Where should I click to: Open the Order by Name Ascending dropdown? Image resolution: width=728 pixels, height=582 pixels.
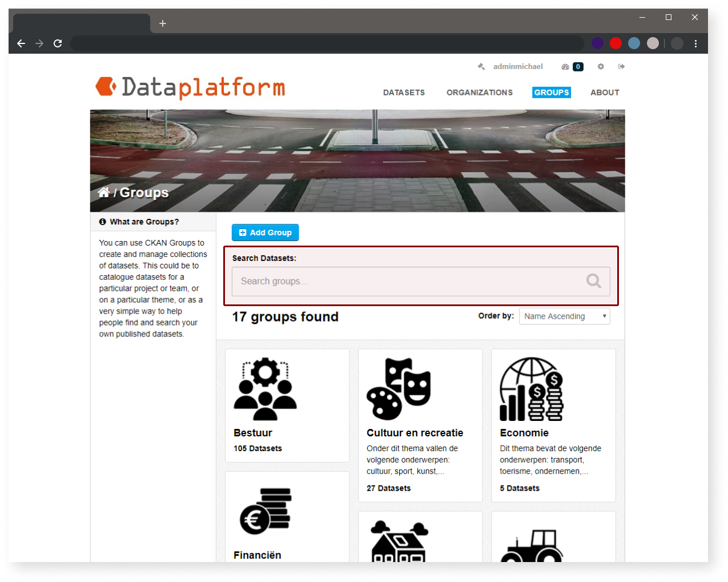coord(564,316)
